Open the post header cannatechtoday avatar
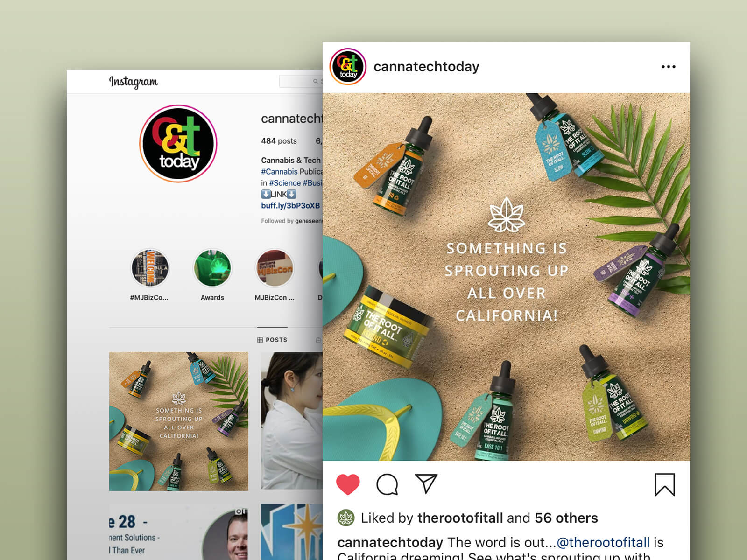 point(348,67)
